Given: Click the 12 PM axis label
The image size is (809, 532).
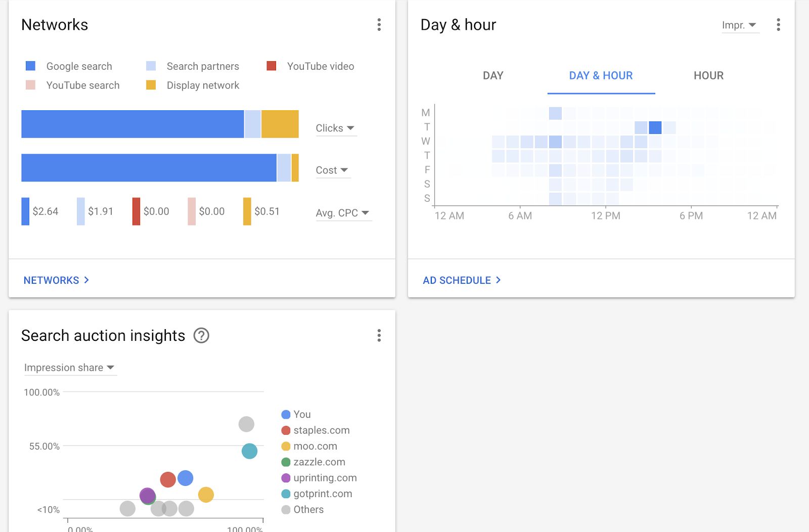Looking at the screenshot, I should pos(606,216).
